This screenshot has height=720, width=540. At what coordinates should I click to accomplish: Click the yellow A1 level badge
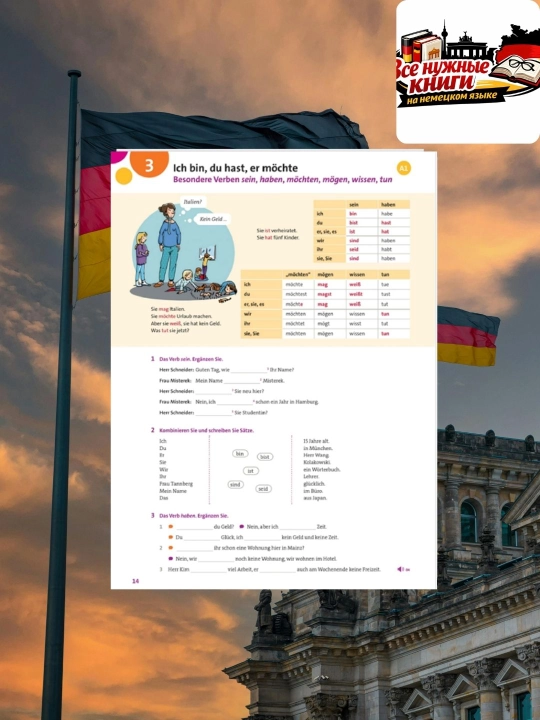pos(403,169)
